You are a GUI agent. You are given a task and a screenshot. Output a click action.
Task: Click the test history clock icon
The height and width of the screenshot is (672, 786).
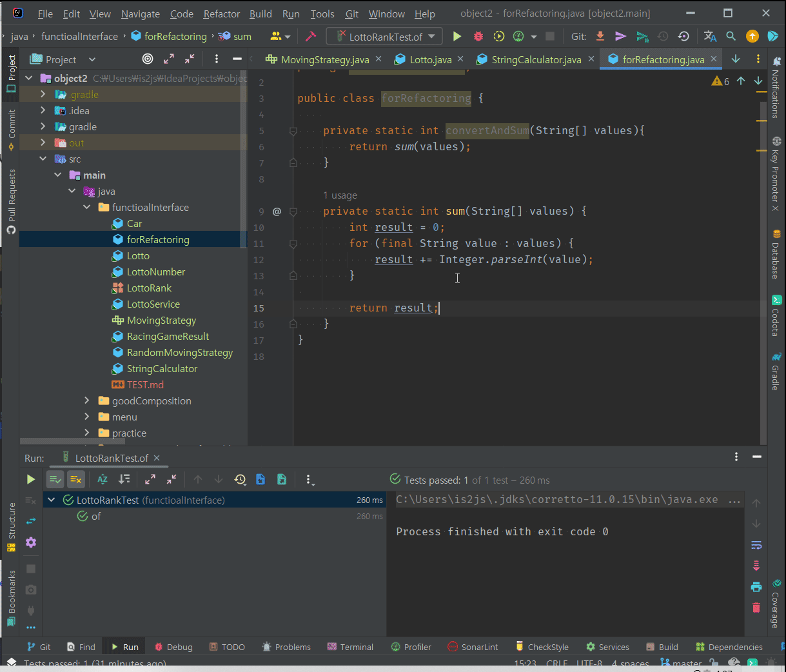point(240,479)
